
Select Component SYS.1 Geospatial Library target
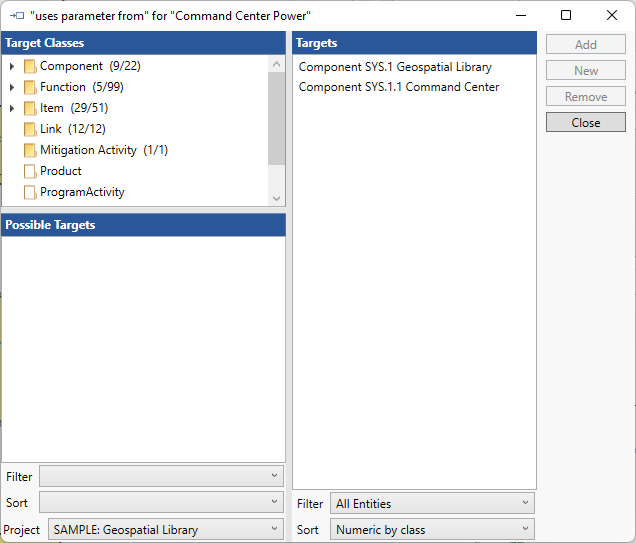(395, 67)
